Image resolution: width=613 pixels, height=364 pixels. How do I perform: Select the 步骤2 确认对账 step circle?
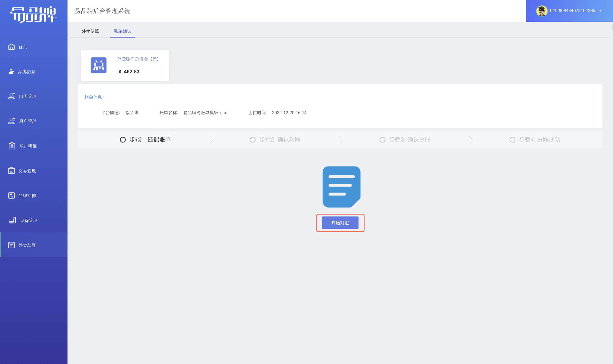(252, 140)
